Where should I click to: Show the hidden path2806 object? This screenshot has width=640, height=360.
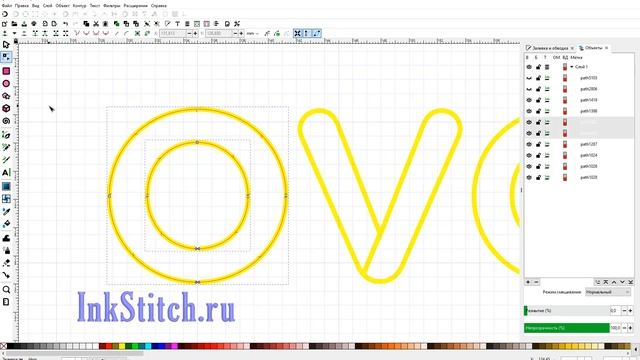[x=529, y=89]
